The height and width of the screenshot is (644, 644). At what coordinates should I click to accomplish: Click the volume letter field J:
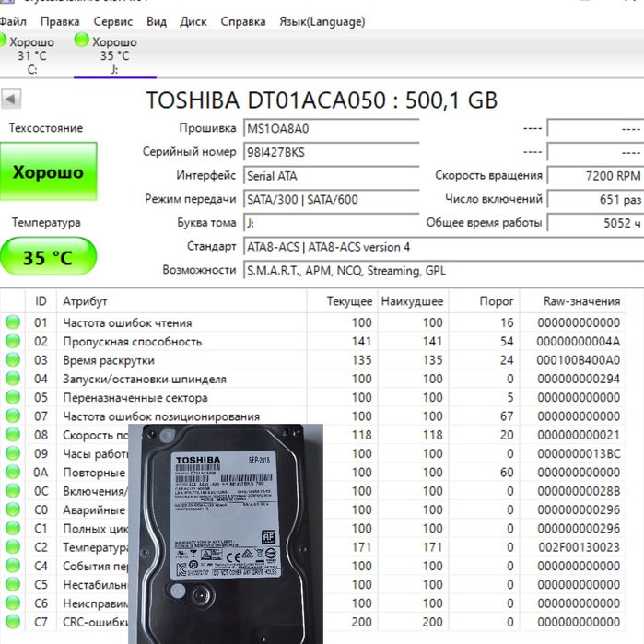[331, 223]
